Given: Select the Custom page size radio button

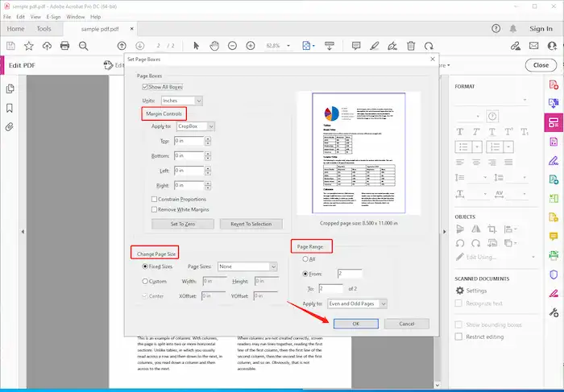Looking at the screenshot, I should pyautogui.click(x=145, y=282).
